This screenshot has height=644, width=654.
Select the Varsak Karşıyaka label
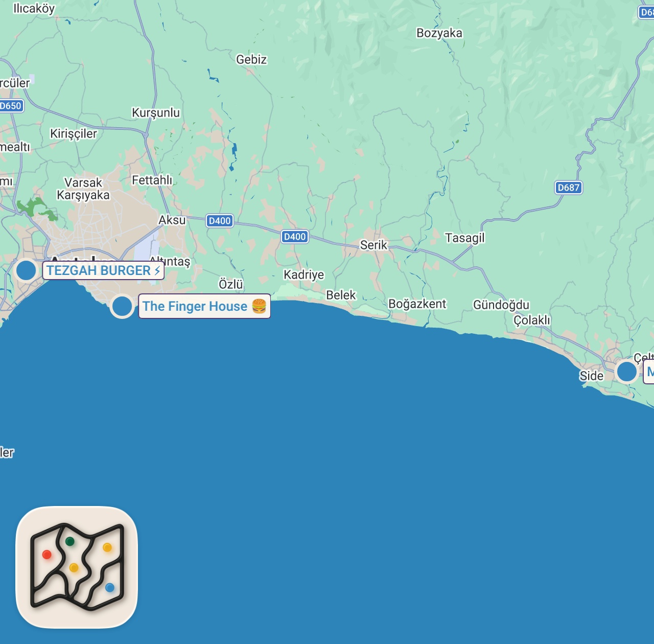click(83, 189)
